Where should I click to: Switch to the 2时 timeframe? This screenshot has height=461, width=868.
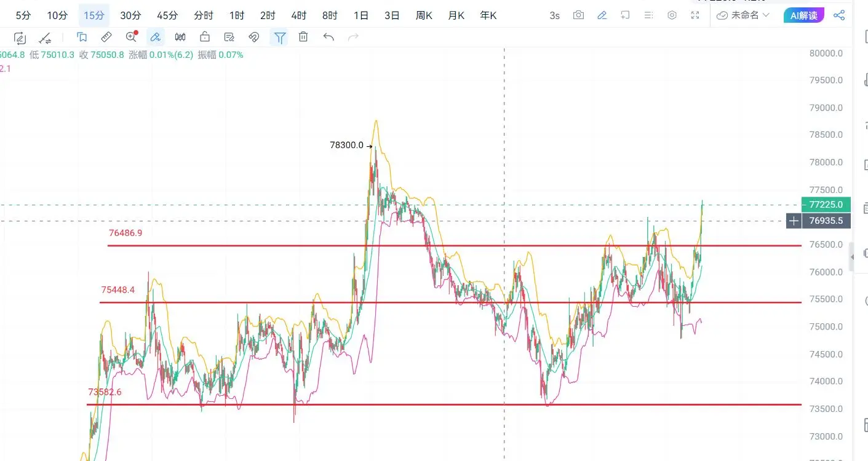coord(268,15)
